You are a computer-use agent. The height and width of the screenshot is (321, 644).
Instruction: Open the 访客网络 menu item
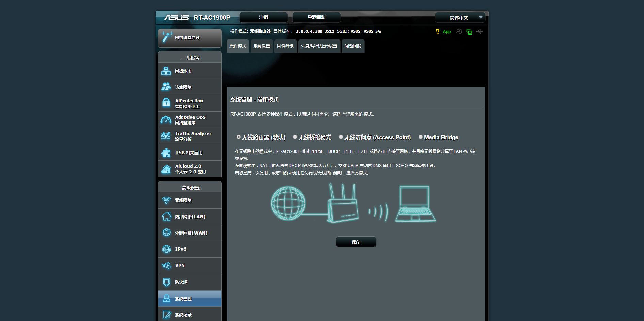pyautogui.click(x=190, y=87)
